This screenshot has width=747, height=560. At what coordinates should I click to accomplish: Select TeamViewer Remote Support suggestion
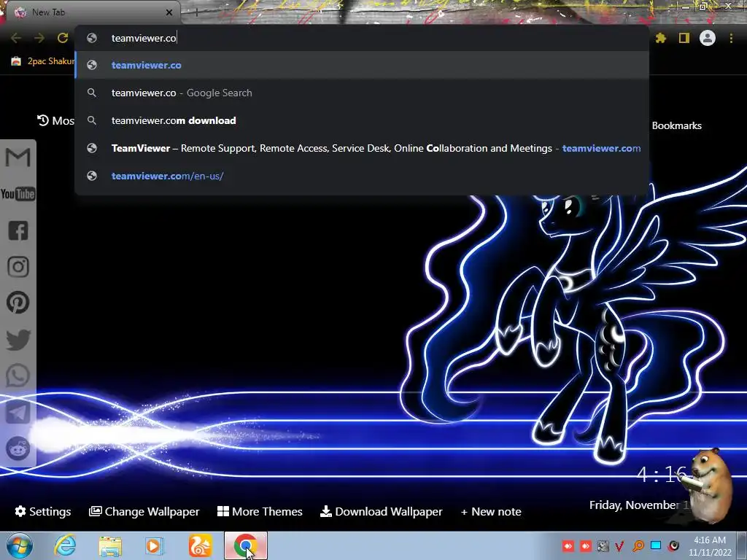pos(362,148)
